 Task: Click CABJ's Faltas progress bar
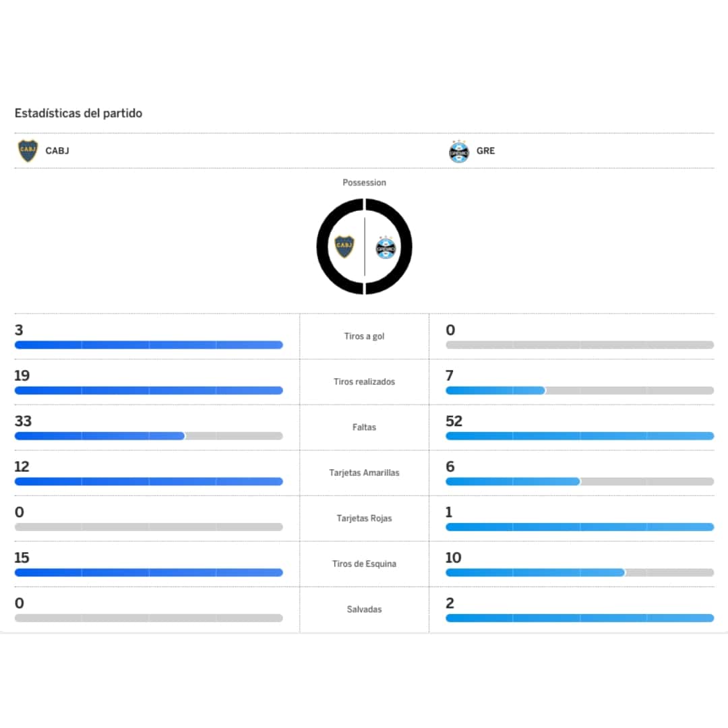(x=148, y=436)
